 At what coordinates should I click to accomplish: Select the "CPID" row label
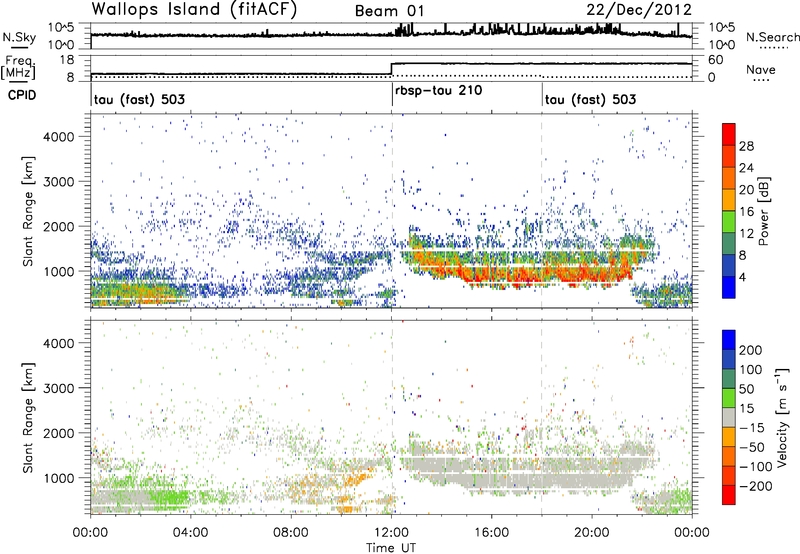tap(22, 95)
